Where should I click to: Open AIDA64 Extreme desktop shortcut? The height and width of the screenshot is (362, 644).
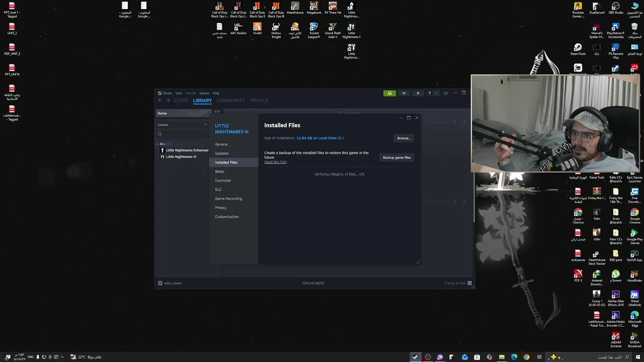click(x=616, y=340)
